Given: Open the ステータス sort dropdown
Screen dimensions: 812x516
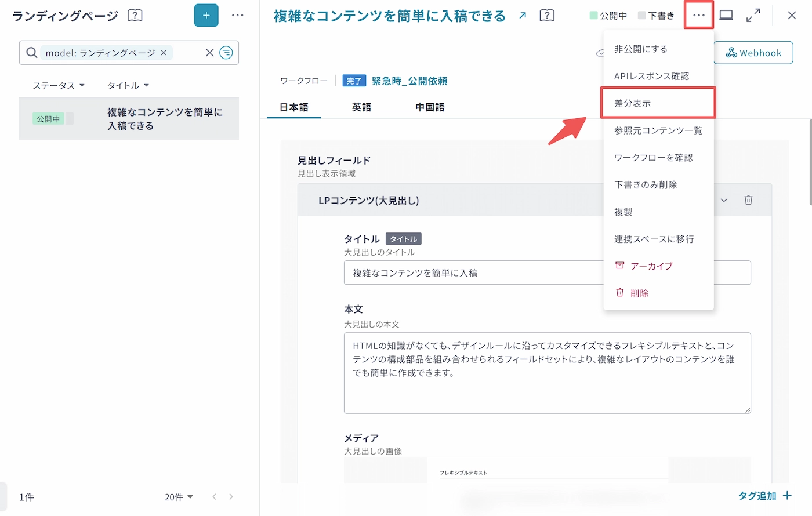Looking at the screenshot, I should pyautogui.click(x=59, y=85).
